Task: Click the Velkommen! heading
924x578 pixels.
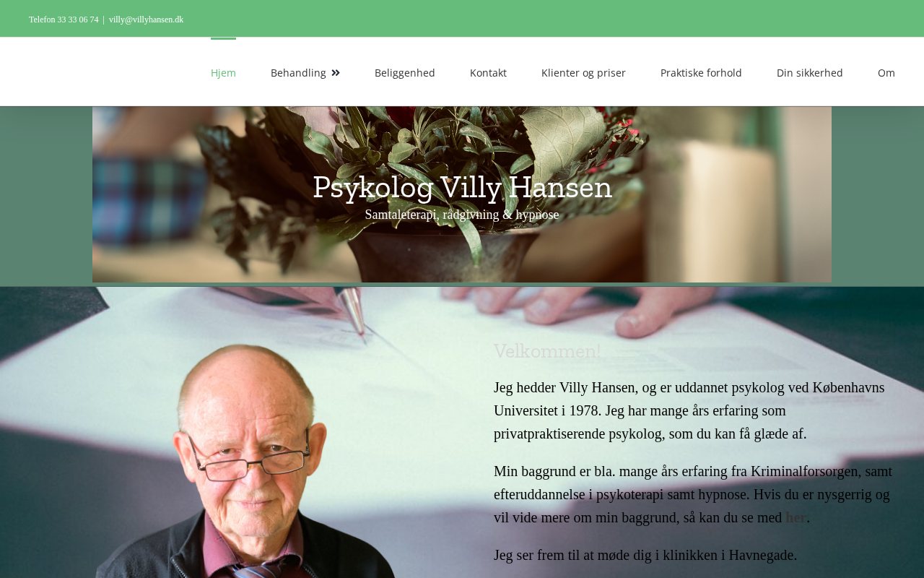Action: click(547, 351)
